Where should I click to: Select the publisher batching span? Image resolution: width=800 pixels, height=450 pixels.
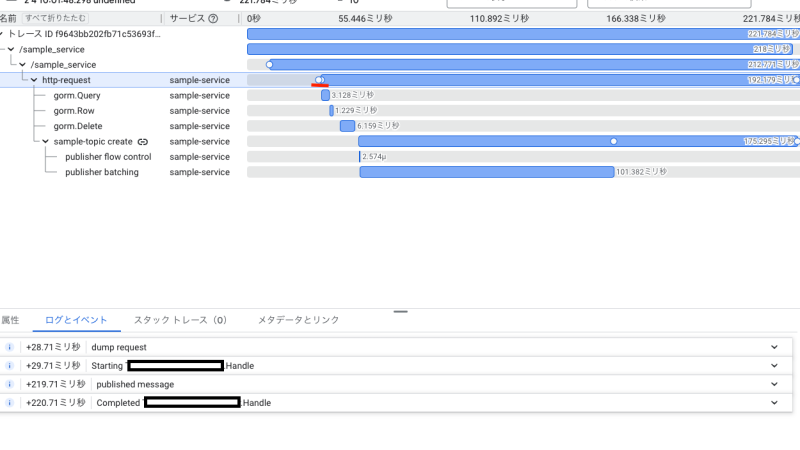point(400,172)
